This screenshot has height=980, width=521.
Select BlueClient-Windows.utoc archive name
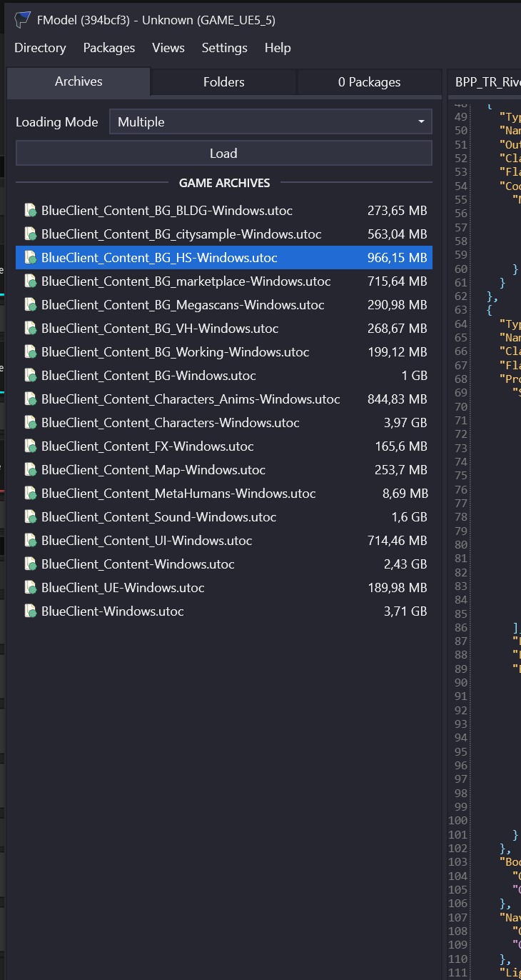tap(113, 611)
